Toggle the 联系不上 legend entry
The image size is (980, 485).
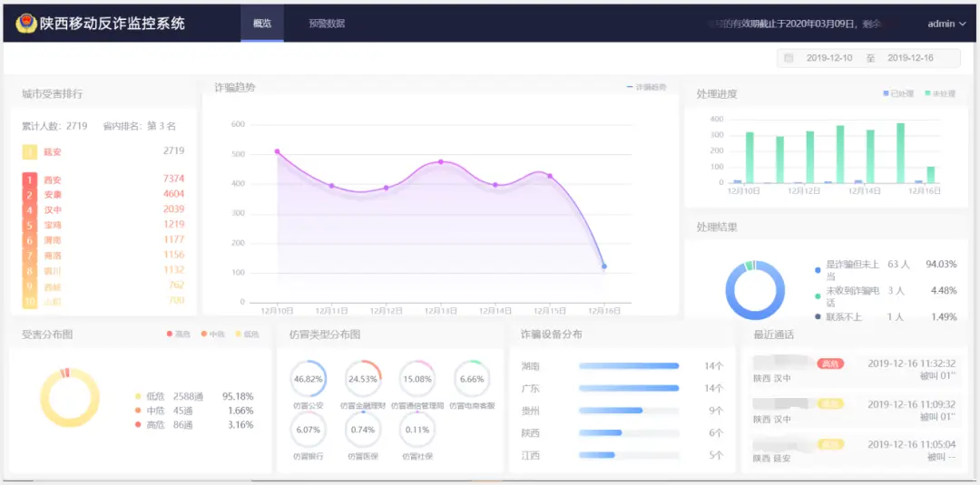click(887, 317)
